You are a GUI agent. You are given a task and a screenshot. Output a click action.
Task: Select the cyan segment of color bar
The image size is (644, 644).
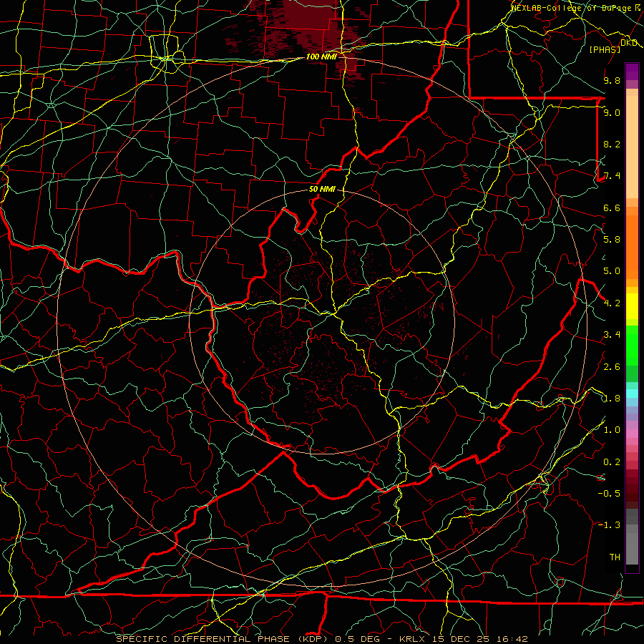[x=632, y=394]
